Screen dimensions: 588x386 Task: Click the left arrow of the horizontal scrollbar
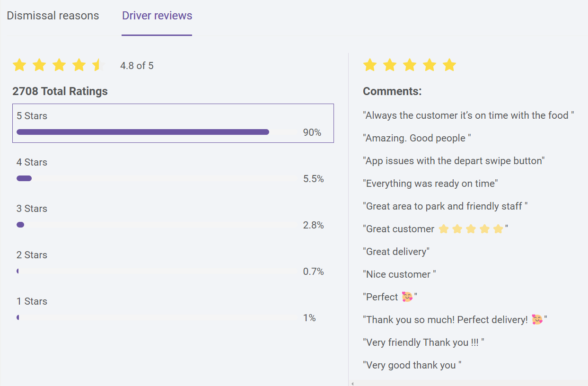[x=352, y=384]
